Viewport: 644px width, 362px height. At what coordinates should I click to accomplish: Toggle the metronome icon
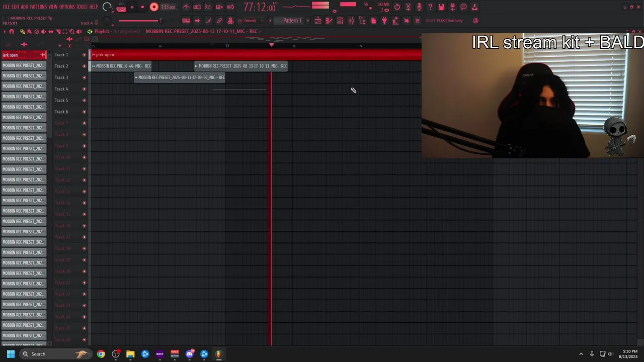186,7
